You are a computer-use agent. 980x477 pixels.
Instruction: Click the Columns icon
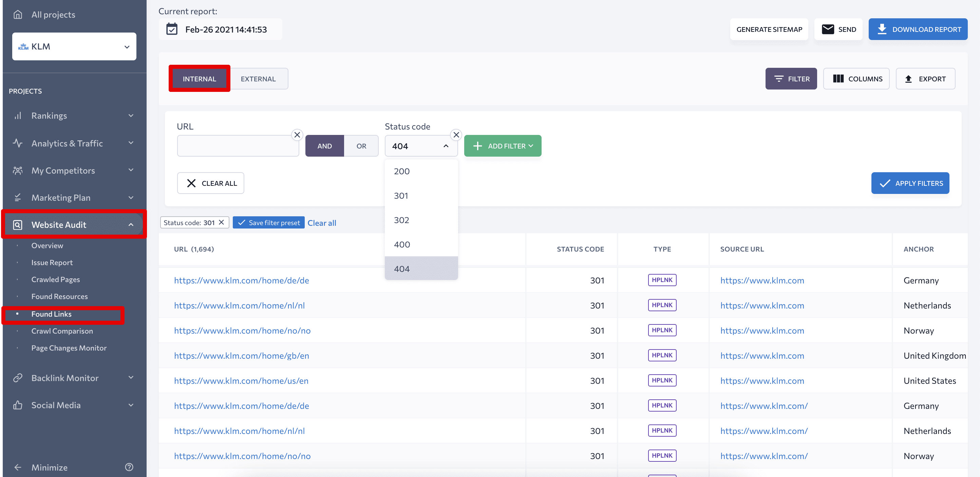(838, 79)
